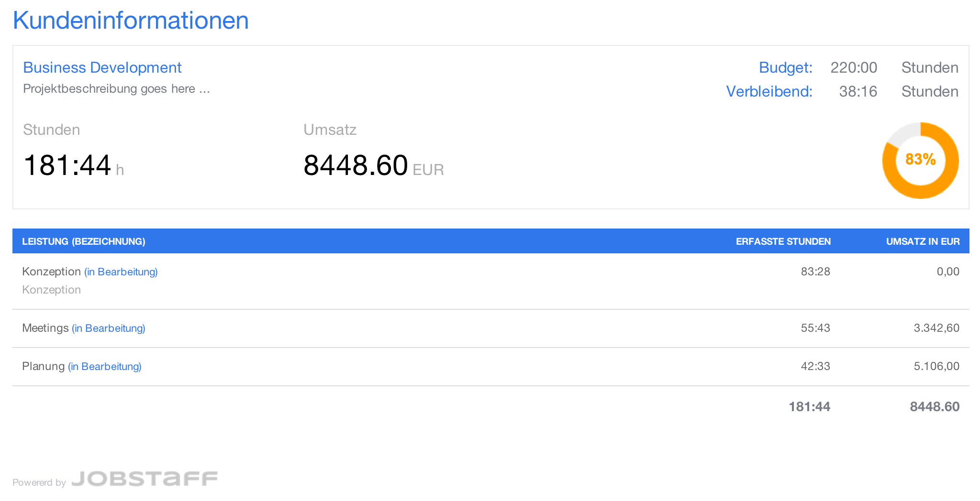Open the Business Development project link
This screenshot has height=501, width=980.
(x=102, y=67)
